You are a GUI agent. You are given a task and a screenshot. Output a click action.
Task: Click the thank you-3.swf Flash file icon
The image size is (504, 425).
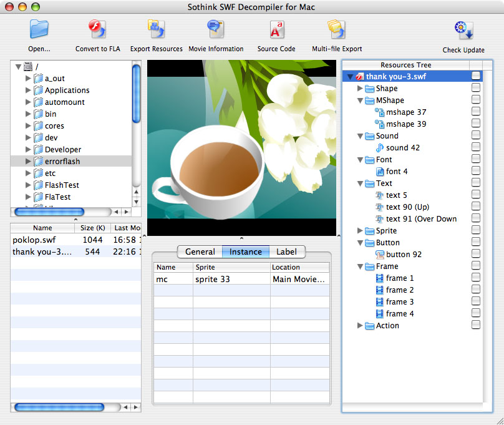pos(359,77)
